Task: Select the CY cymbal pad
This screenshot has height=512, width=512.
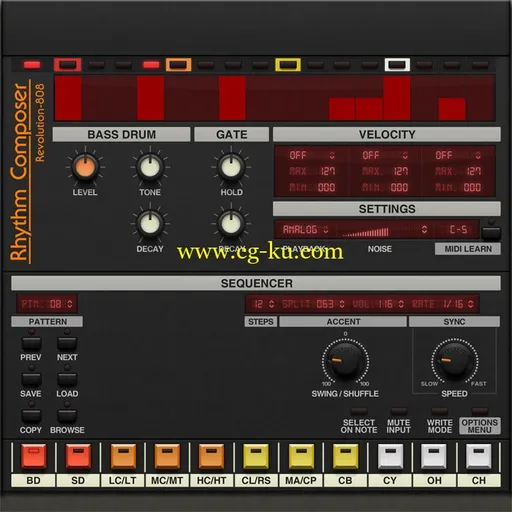Action: [390, 456]
